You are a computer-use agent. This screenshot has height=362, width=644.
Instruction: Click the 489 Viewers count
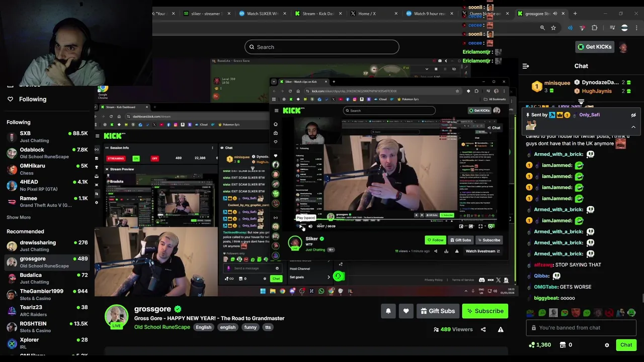(453, 330)
